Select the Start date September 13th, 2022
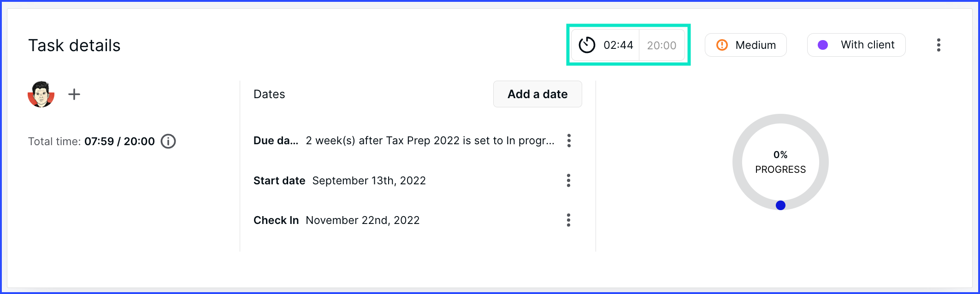 coord(369,181)
